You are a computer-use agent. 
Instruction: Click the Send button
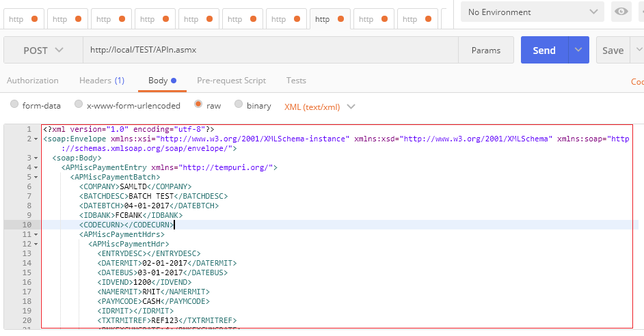click(x=544, y=50)
